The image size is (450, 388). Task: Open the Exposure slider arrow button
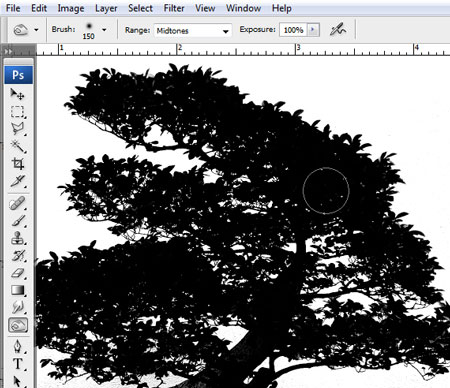(x=313, y=30)
